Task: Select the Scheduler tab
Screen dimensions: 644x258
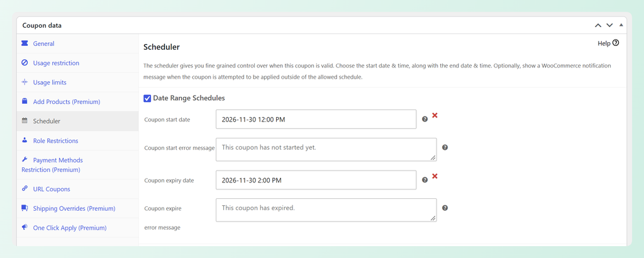Action: [x=77, y=121]
